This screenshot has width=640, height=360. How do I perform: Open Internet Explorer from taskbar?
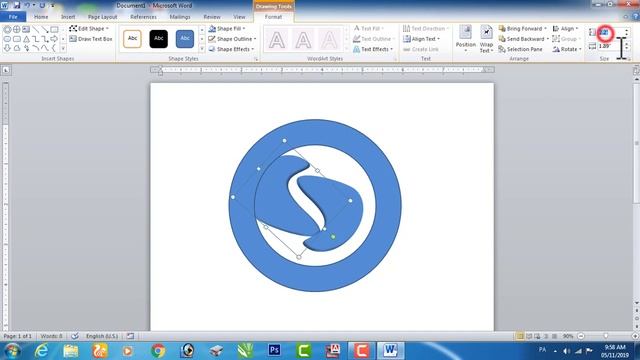click(x=42, y=351)
